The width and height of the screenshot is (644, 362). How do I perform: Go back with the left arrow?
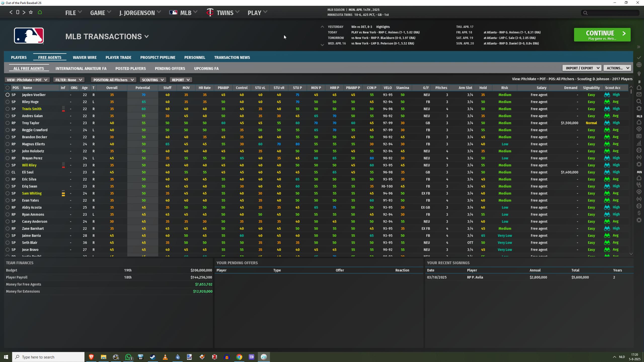point(11,12)
